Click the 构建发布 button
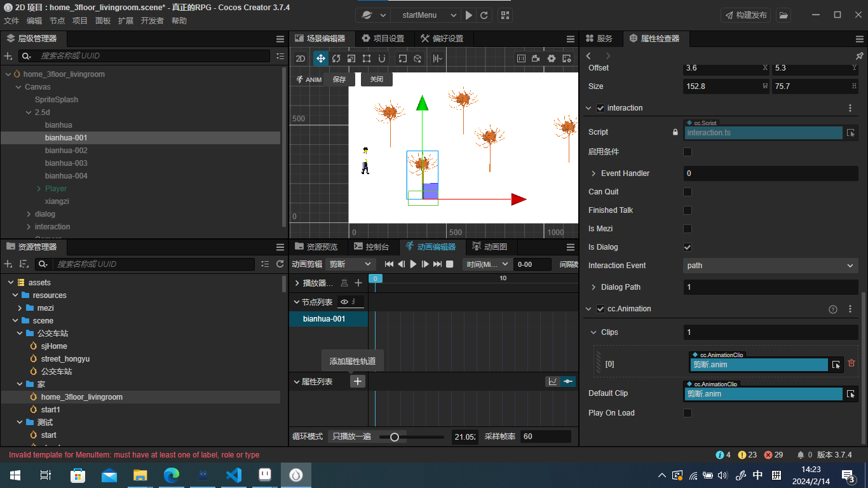This screenshot has height=488, width=868. point(745,15)
